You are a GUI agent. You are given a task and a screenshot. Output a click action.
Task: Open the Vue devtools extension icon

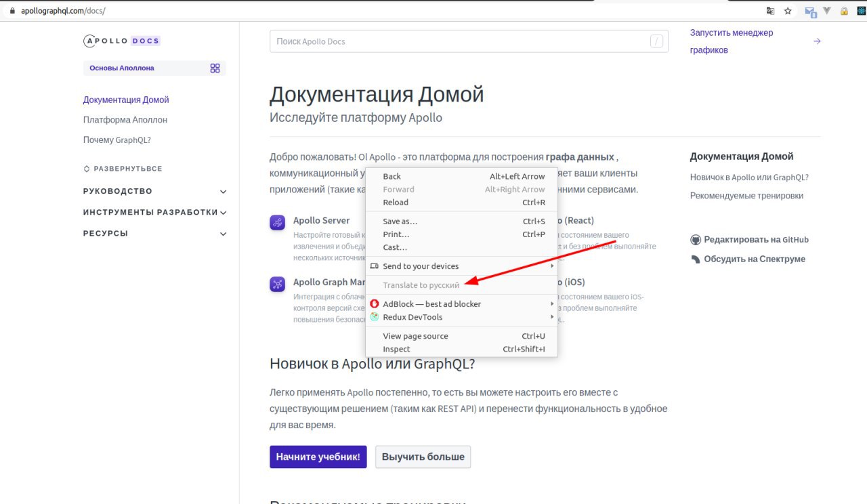[827, 11]
